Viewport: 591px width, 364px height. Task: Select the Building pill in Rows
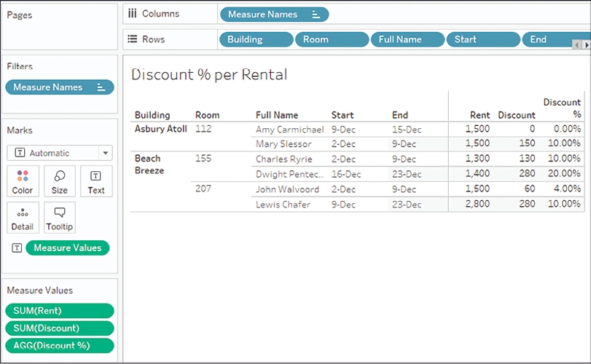pyautogui.click(x=255, y=39)
